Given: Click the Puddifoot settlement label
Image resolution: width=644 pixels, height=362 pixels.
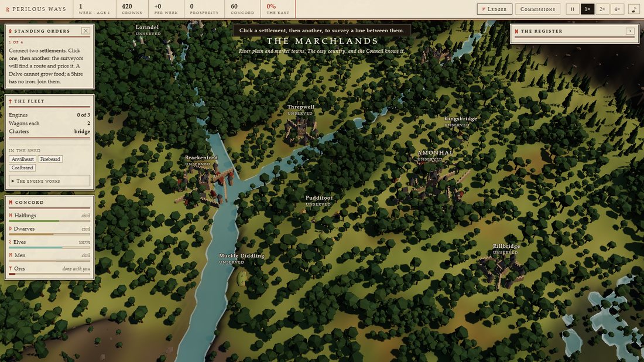Looking at the screenshot, I should click(319, 198).
